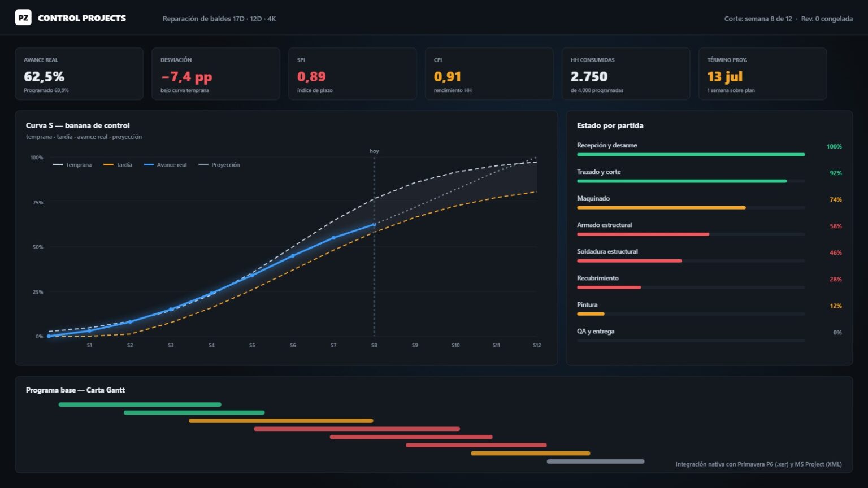Click the Maquinado progress bar
This screenshot has height=488, width=868.
(x=691, y=207)
